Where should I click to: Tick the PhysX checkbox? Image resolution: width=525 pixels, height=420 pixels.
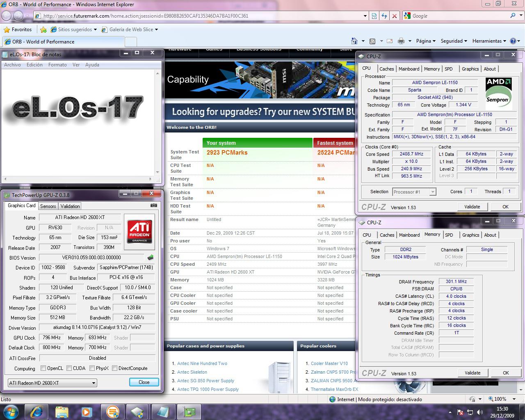92,368
